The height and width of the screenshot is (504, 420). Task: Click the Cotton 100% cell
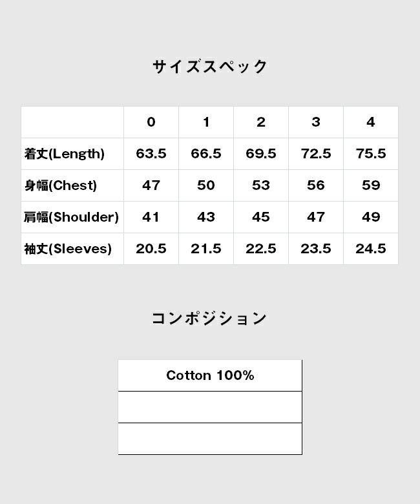[210, 375]
